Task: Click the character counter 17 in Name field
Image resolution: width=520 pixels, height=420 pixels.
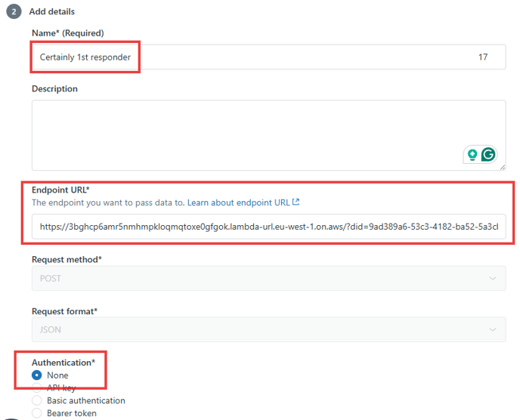Action: tap(483, 57)
